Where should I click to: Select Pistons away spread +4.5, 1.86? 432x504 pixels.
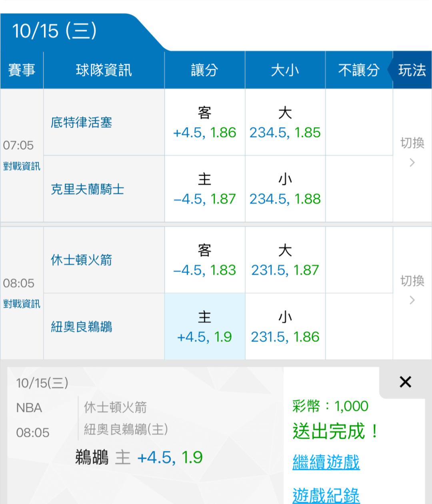204,122
